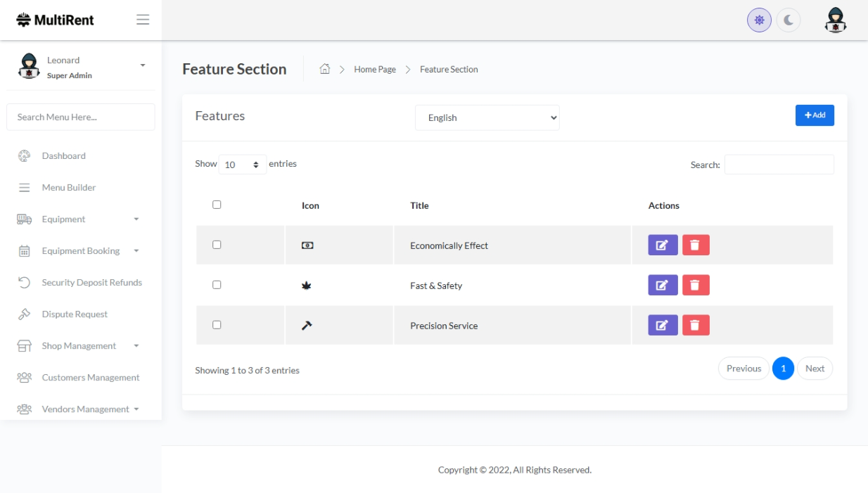Open the English language dropdown

[487, 117]
